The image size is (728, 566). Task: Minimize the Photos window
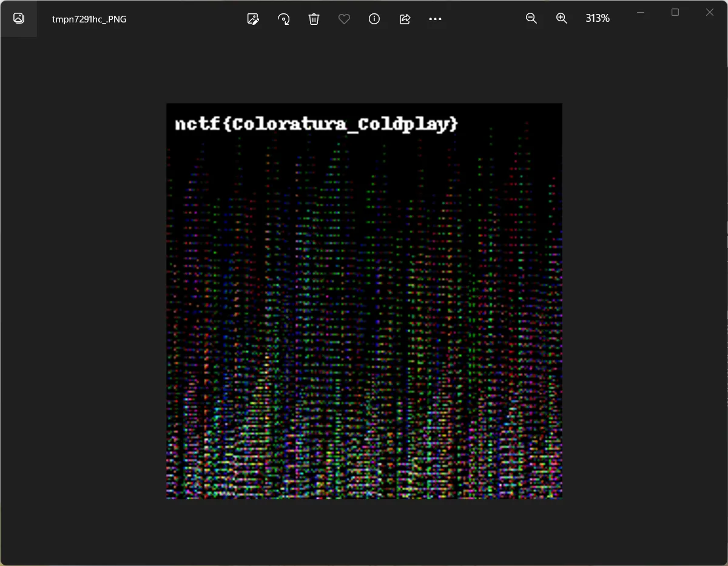click(x=641, y=12)
